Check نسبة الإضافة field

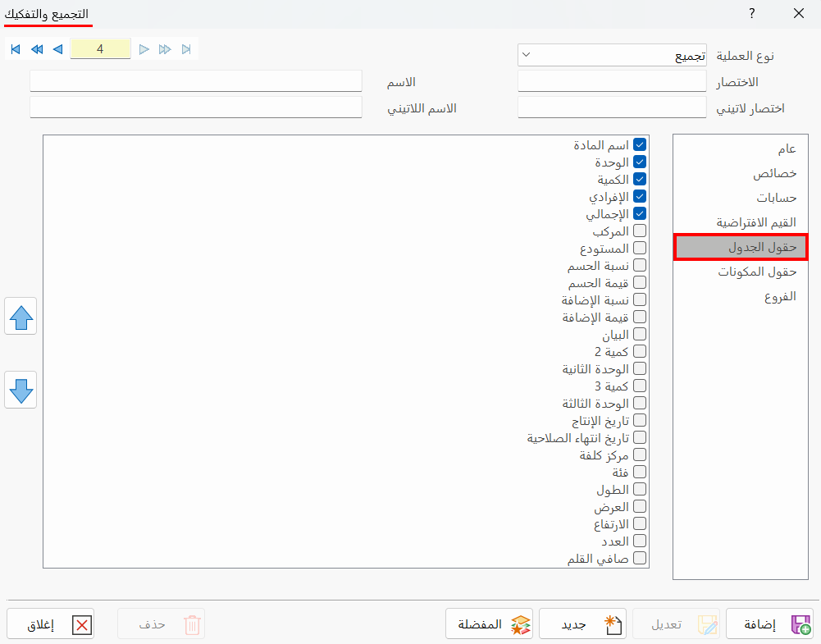pos(639,299)
